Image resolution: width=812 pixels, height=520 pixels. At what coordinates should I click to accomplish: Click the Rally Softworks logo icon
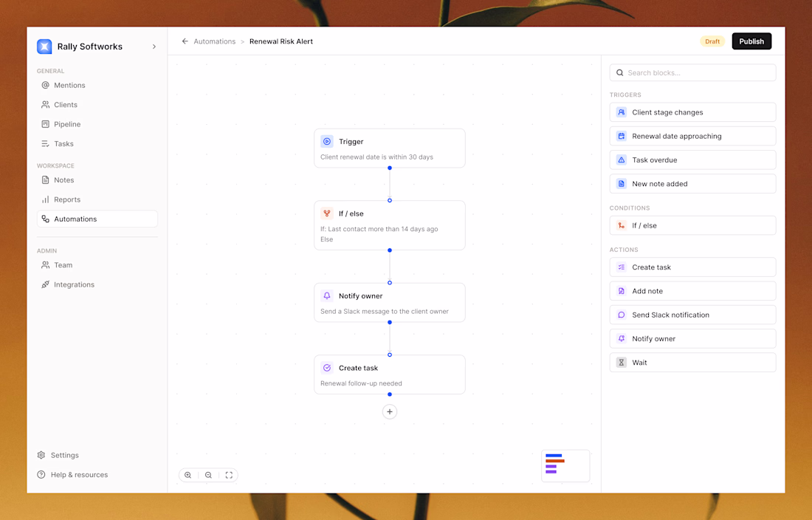(x=44, y=47)
